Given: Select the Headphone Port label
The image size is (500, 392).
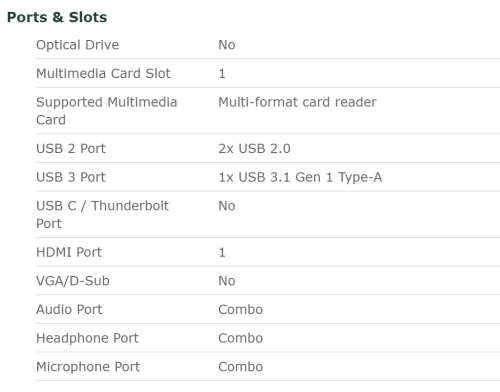Looking at the screenshot, I should pos(87,338).
